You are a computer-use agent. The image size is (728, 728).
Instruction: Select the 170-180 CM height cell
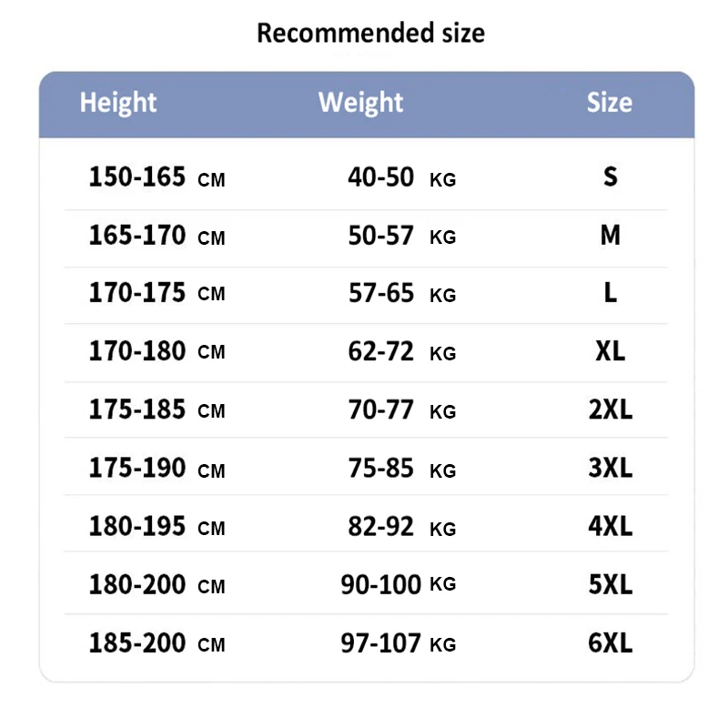pos(156,351)
